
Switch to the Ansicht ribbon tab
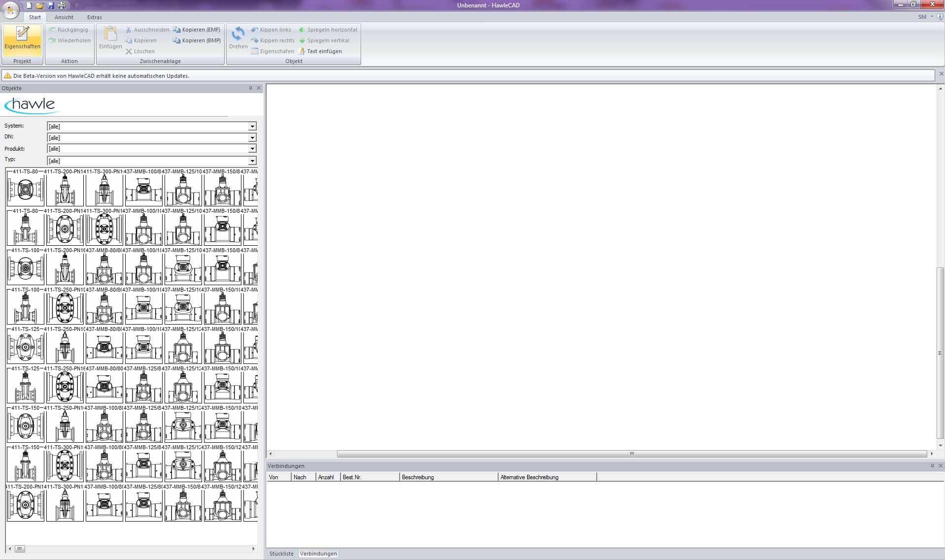[64, 17]
